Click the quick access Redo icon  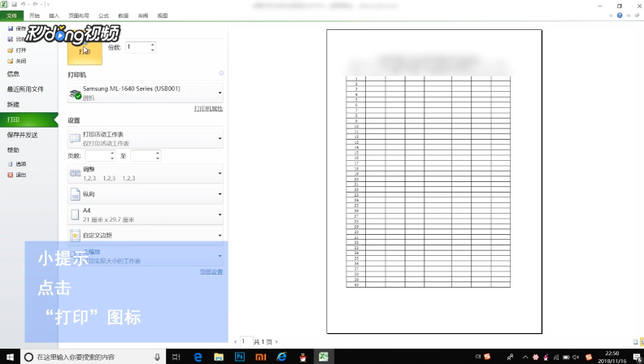point(36,5)
